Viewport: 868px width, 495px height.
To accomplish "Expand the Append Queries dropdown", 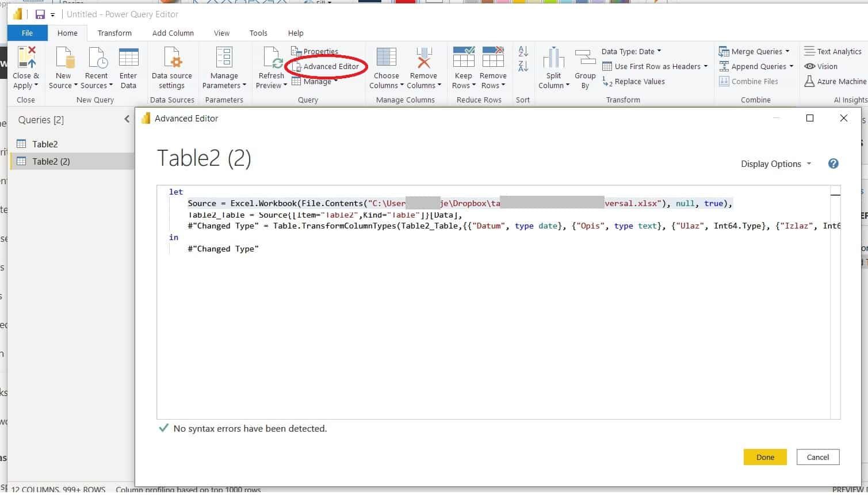I will pyautogui.click(x=791, y=66).
